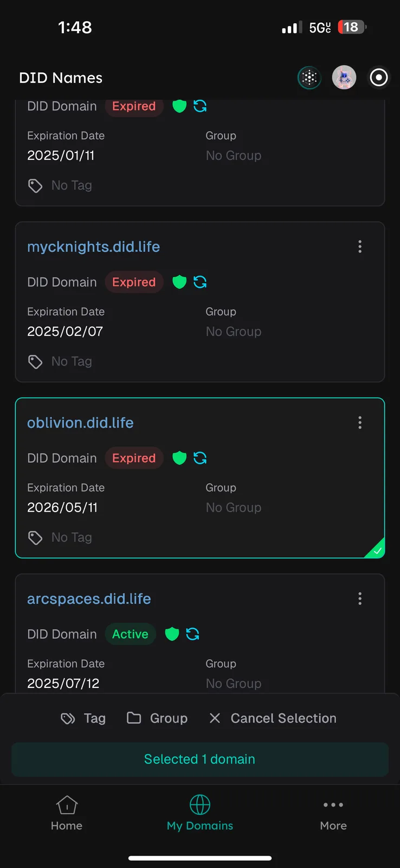Screen dimensions: 400x868
Task: Tap the circular record icon in header
Action: (379, 78)
